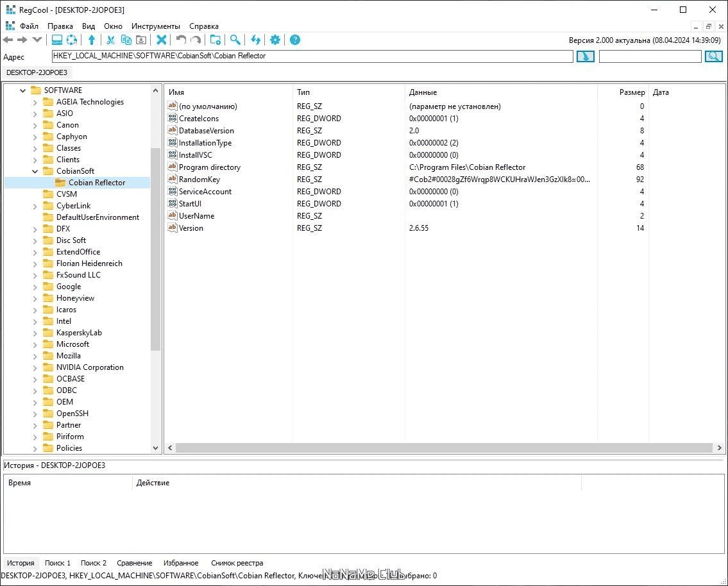Open settings via the gear icon
Viewport: 728px width, 586px height.
(x=275, y=40)
